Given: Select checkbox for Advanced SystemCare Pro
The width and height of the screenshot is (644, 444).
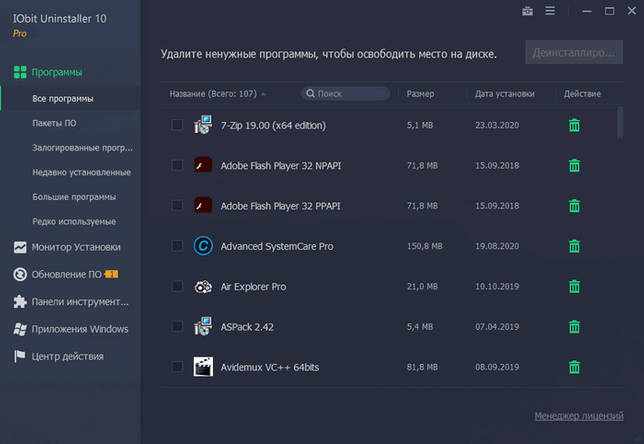Looking at the screenshot, I should tap(177, 245).
